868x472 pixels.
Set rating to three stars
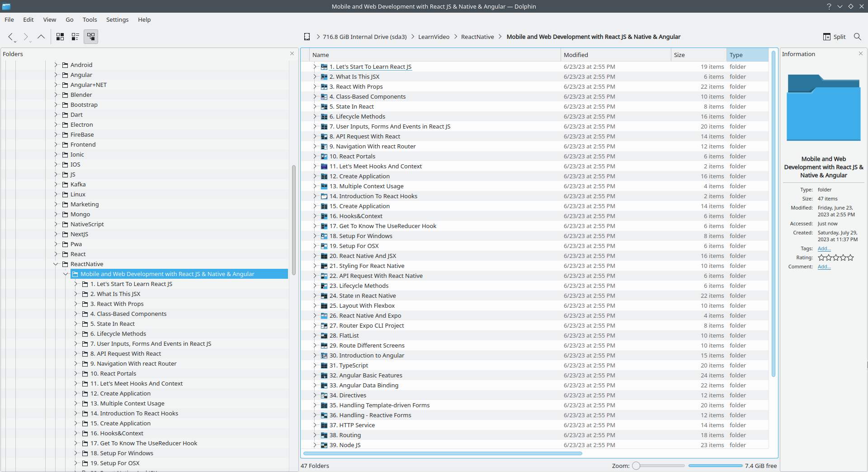tap(836, 257)
